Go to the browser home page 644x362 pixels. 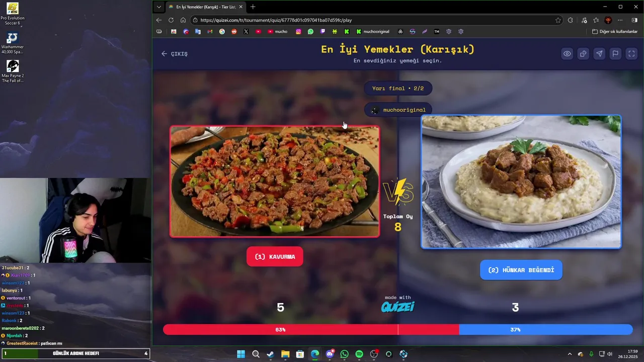click(183, 20)
